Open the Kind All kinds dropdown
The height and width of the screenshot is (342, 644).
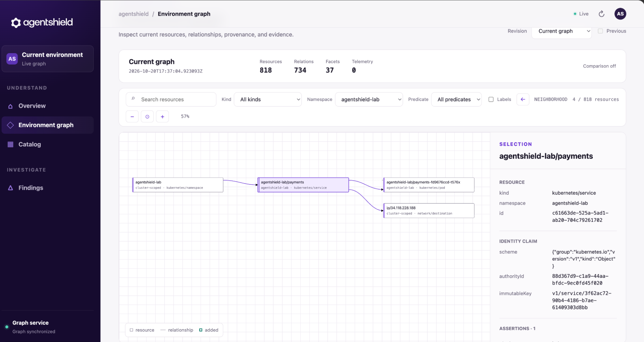[267, 99]
